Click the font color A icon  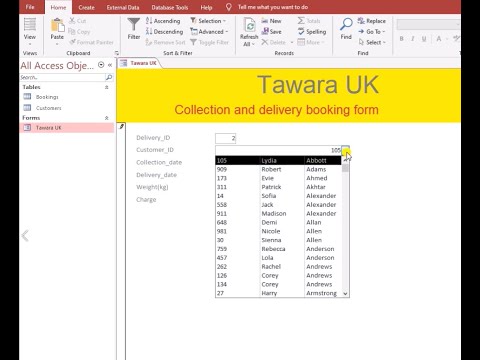(439, 39)
